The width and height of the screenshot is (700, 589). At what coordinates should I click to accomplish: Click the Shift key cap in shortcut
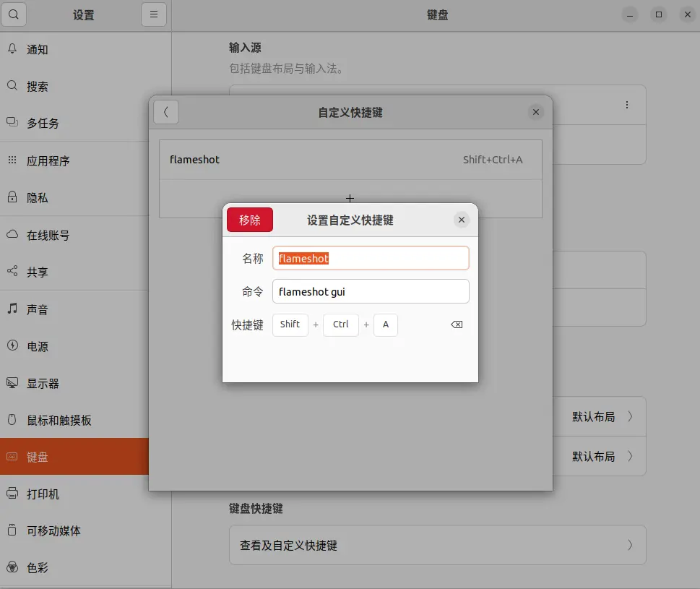(x=290, y=324)
